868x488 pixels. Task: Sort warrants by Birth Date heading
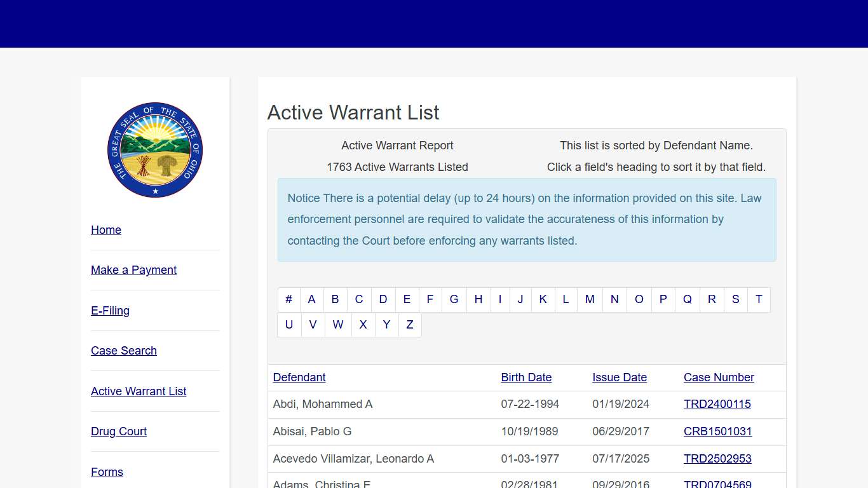526,377
